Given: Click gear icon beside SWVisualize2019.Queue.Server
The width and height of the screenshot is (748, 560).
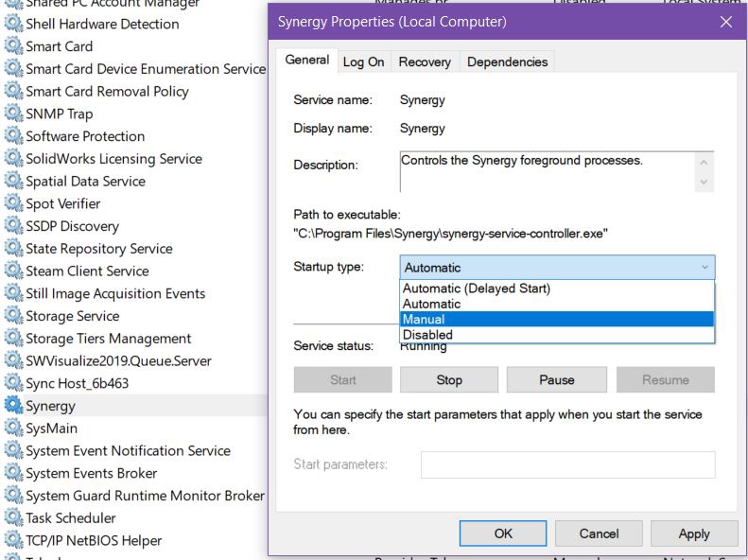Looking at the screenshot, I should 13,360.
